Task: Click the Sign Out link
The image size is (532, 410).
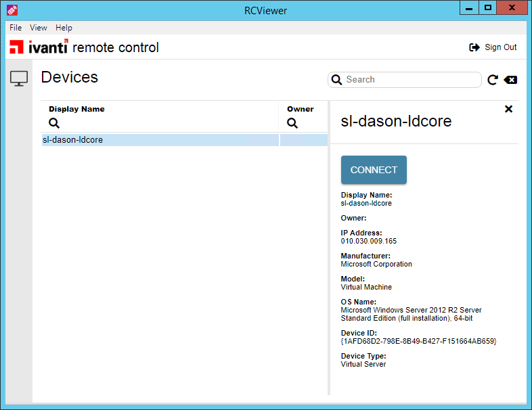Action: pyautogui.click(x=500, y=47)
